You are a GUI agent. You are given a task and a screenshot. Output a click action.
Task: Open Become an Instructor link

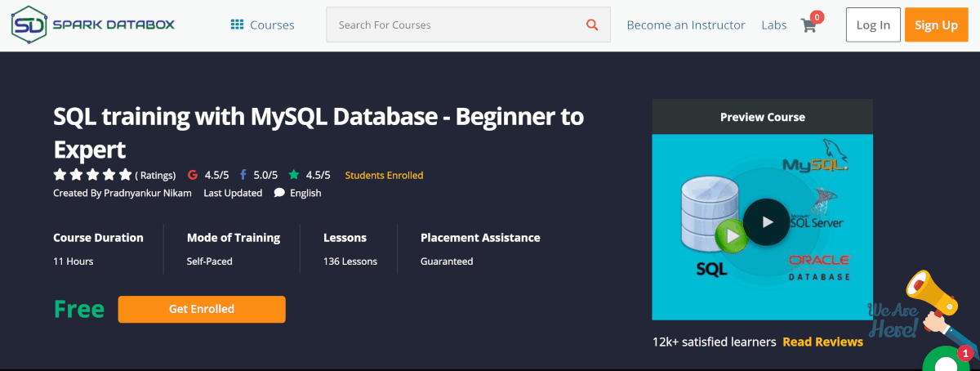(686, 25)
